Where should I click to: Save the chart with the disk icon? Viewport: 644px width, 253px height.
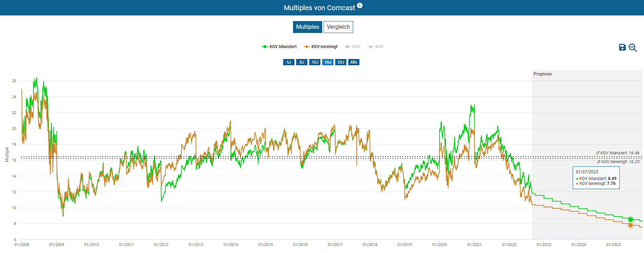[x=622, y=47]
